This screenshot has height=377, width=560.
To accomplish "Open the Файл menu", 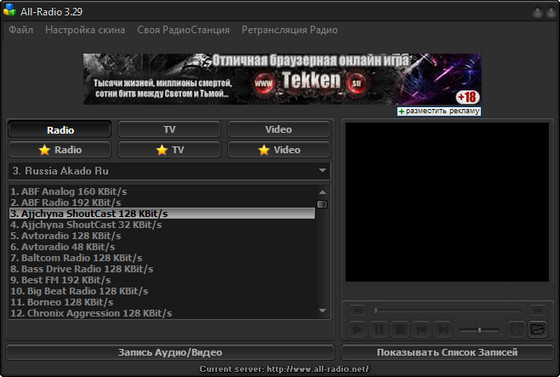I will pos(21,30).
